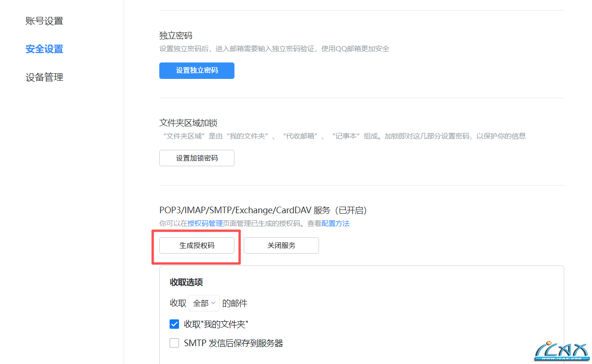
Task: Open the 配置方法 link
Action: pos(335,224)
